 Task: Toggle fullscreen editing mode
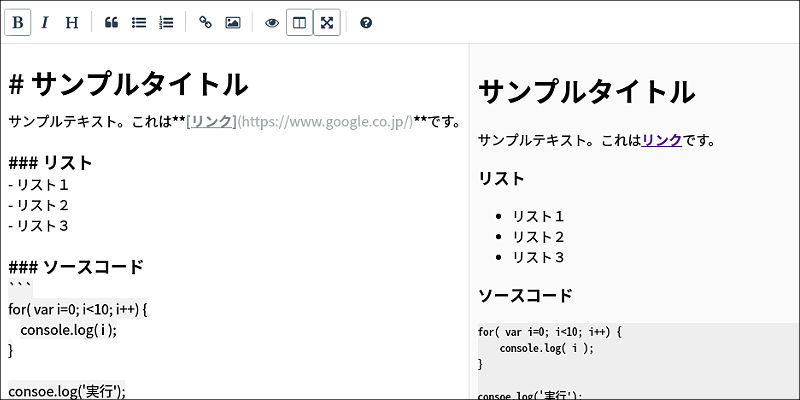pyautogui.click(x=327, y=23)
